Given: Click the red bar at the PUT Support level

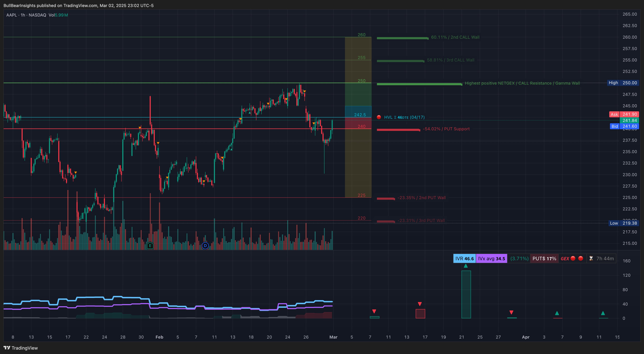Looking at the screenshot, I should click(399, 130).
